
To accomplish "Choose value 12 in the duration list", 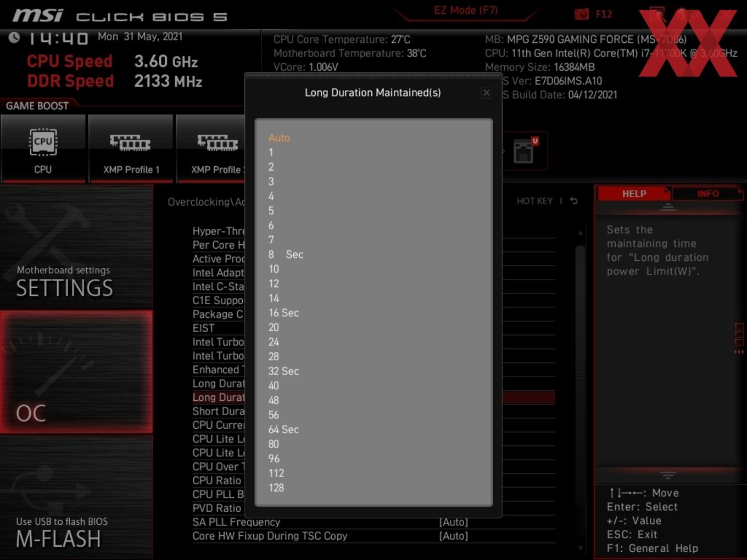I will tap(274, 283).
